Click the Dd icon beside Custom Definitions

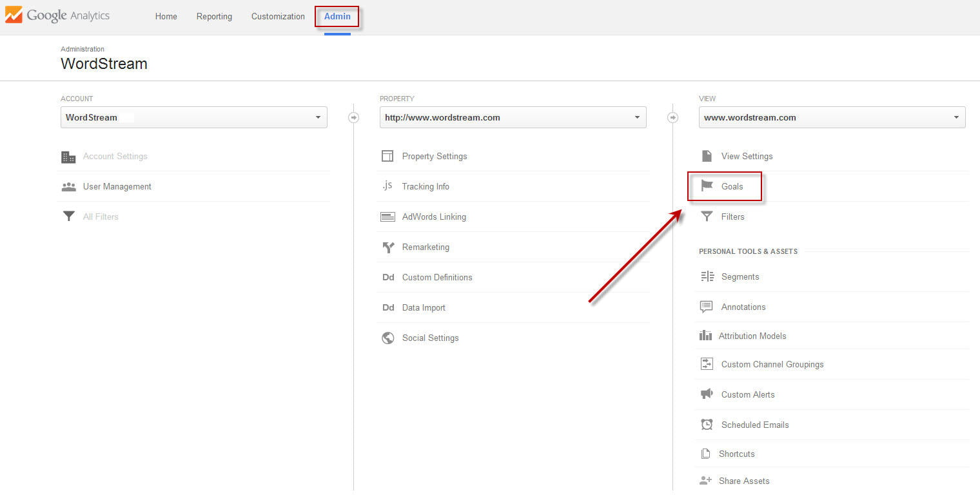pyautogui.click(x=388, y=278)
